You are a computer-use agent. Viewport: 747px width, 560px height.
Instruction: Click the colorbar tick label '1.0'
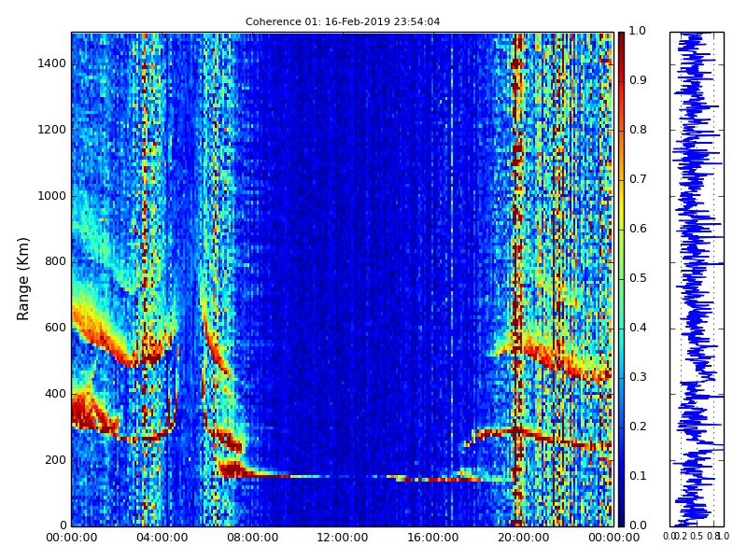tap(638, 31)
